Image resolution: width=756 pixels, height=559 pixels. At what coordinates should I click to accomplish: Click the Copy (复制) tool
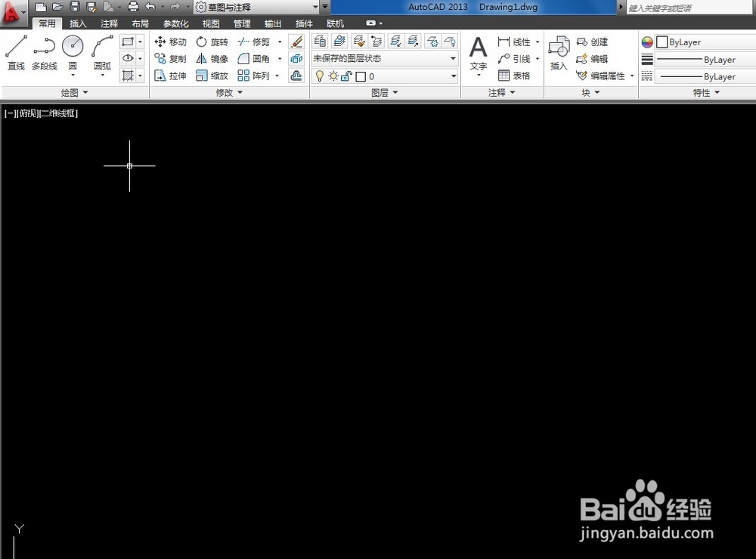click(170, 59)
